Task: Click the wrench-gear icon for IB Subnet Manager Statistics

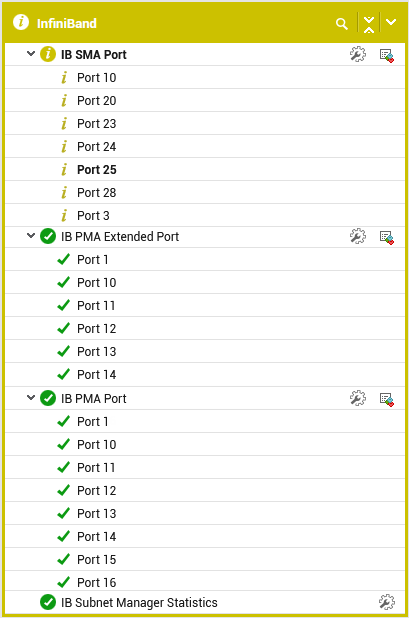Action: 387,602
